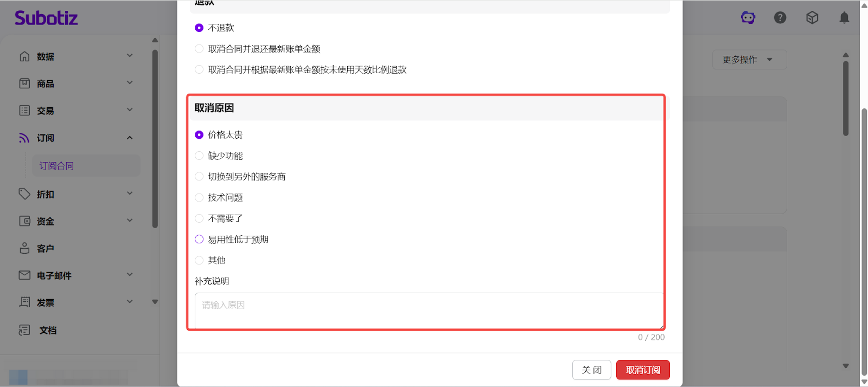Open the 订阅合同 submenu item
This screenshot has width=868, height=387.
coord(56,166)
